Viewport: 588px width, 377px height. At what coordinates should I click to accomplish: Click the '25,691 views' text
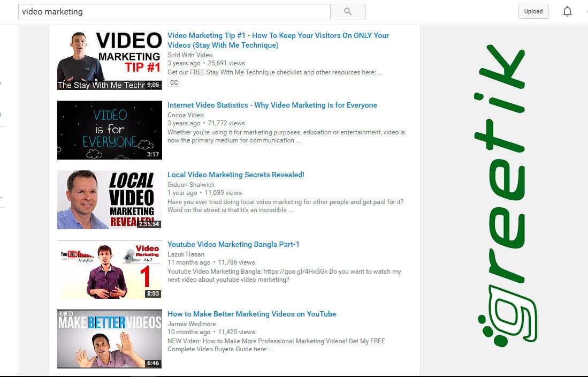coord(226,63)
